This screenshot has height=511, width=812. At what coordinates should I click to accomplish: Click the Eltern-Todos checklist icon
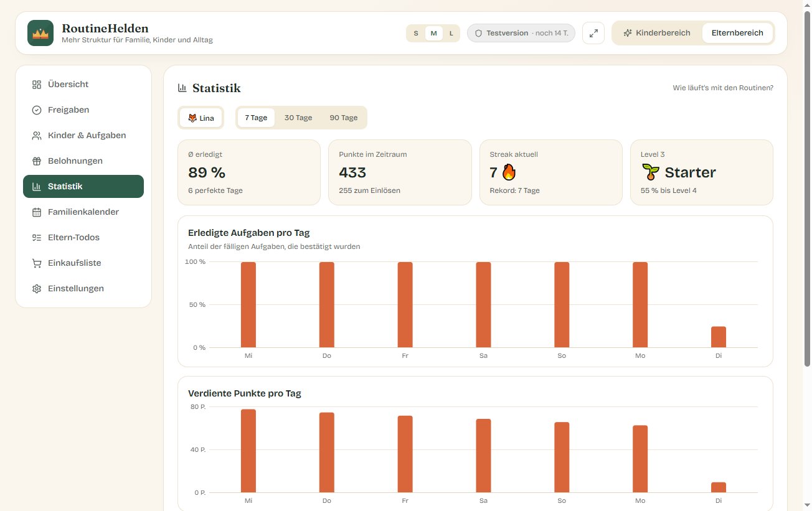coord(37,237)
